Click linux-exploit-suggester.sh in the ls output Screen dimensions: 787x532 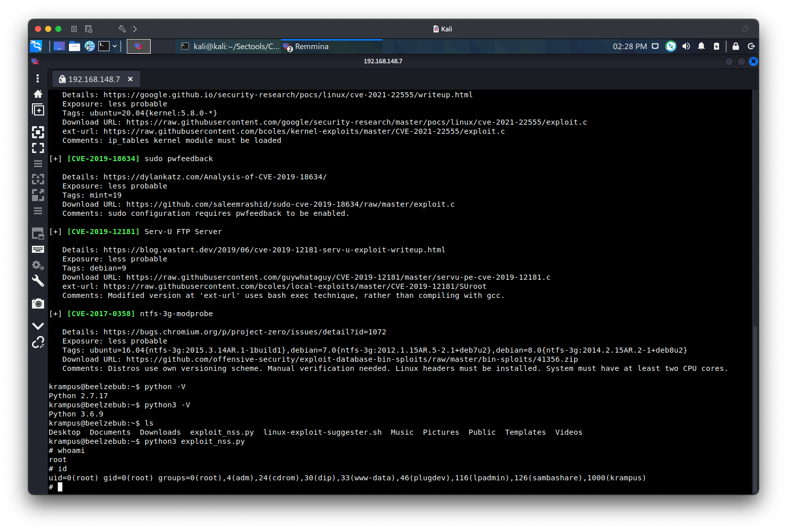(323, 432)
